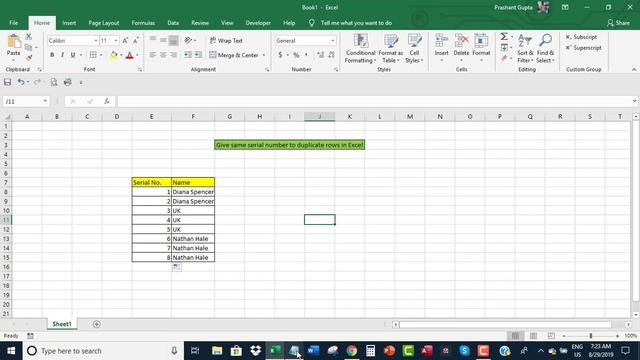Switch to the Developer tab
This screenshot has width=640, height=360.
(x=258, y=23)
